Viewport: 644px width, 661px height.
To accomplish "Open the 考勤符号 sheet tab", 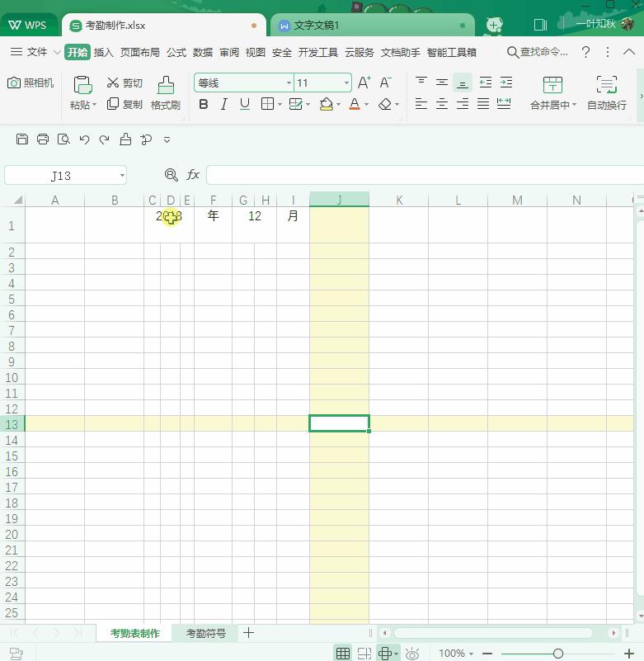I will [x=206, y=633].
